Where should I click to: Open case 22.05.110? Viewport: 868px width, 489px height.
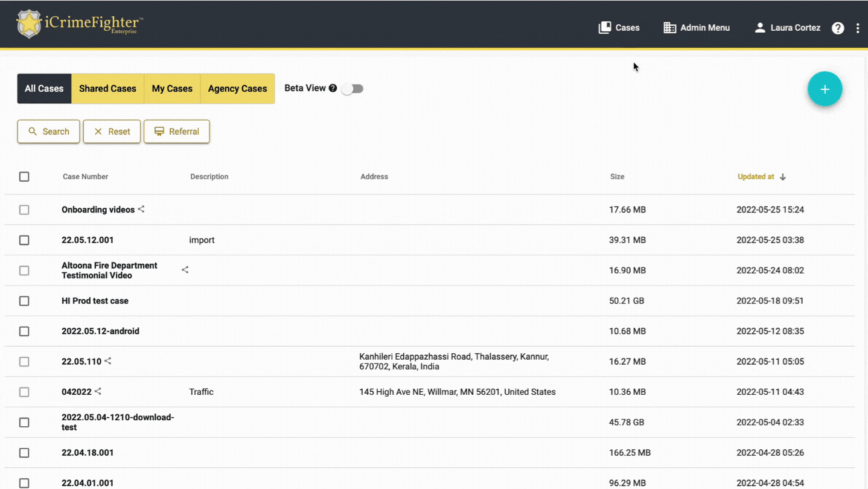(81, 362)
